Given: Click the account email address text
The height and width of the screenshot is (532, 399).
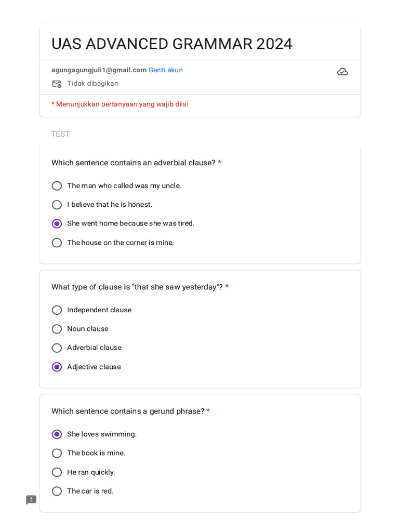Looking at the screenshot, I should (99, 70).
